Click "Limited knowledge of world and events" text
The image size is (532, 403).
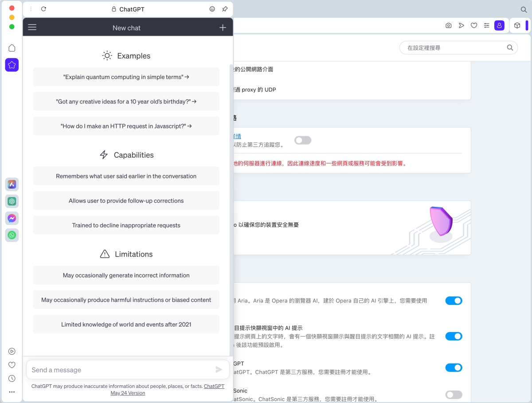126,324
